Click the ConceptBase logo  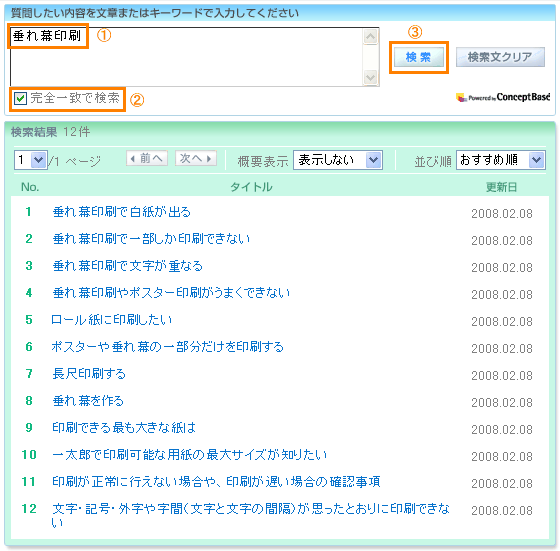tap(503, 97)
